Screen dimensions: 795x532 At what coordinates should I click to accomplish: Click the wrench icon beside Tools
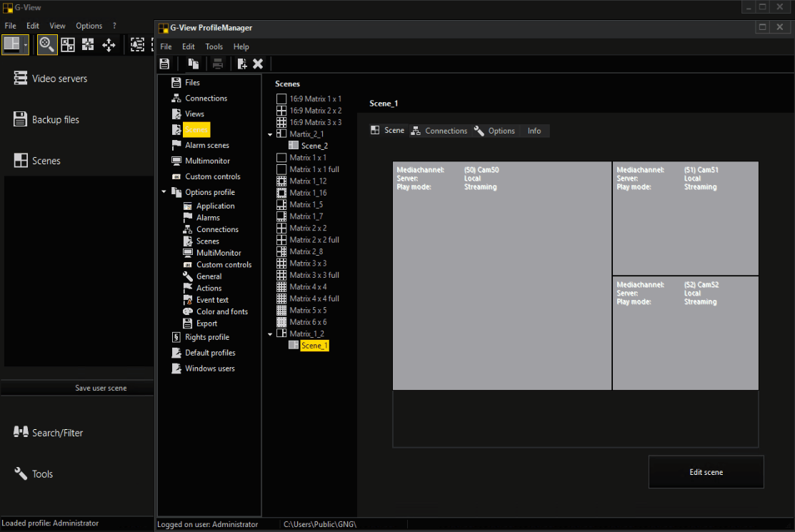coord(20,473)
